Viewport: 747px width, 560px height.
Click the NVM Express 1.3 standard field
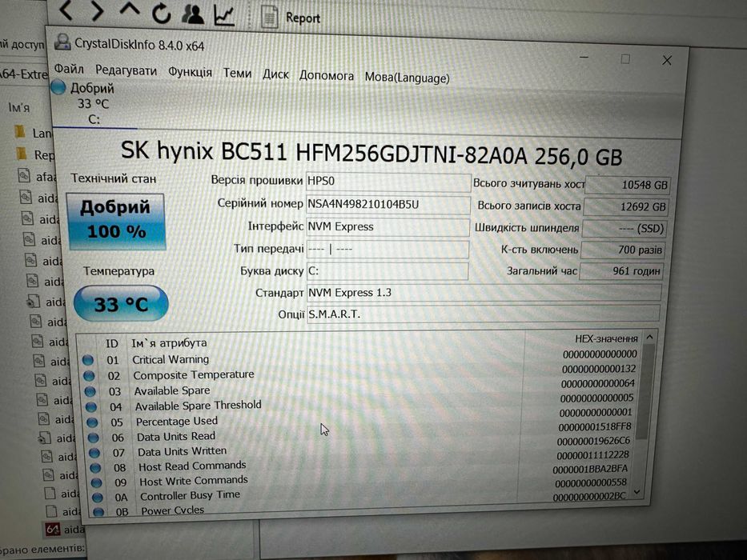click(484, 292)
